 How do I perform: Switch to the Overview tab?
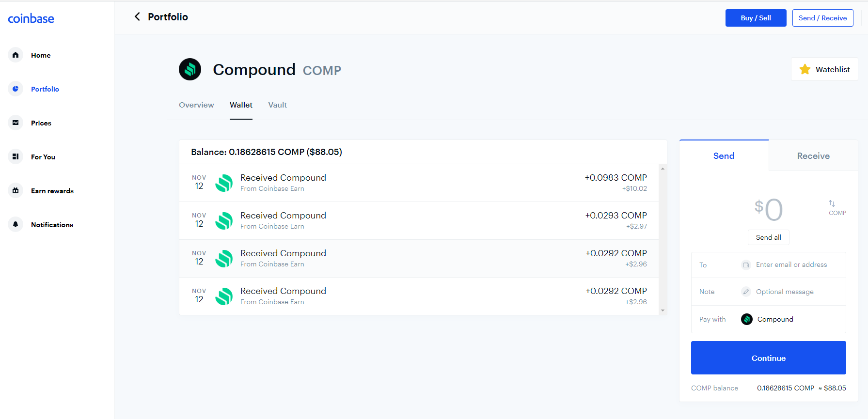(196, 105)
